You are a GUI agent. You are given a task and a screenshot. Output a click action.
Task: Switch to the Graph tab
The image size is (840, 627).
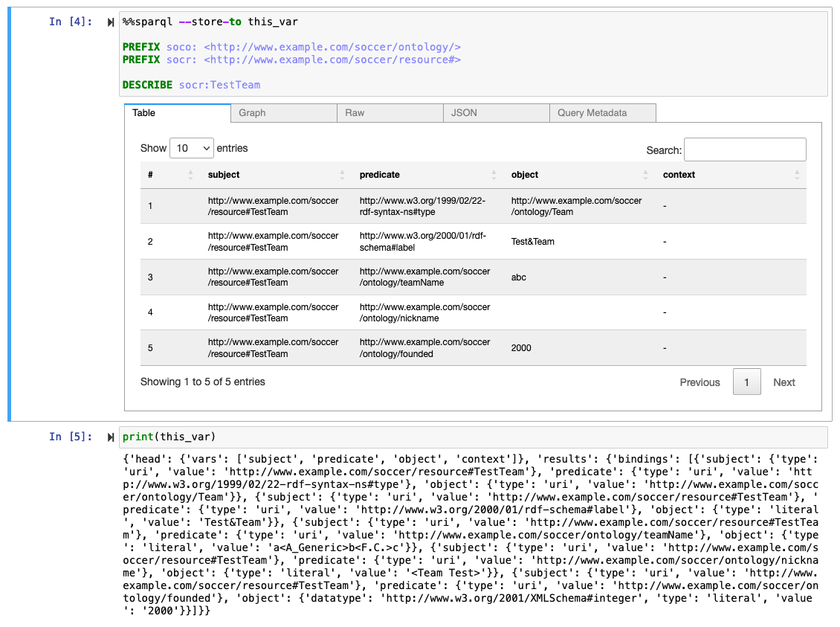pos(252,112)
